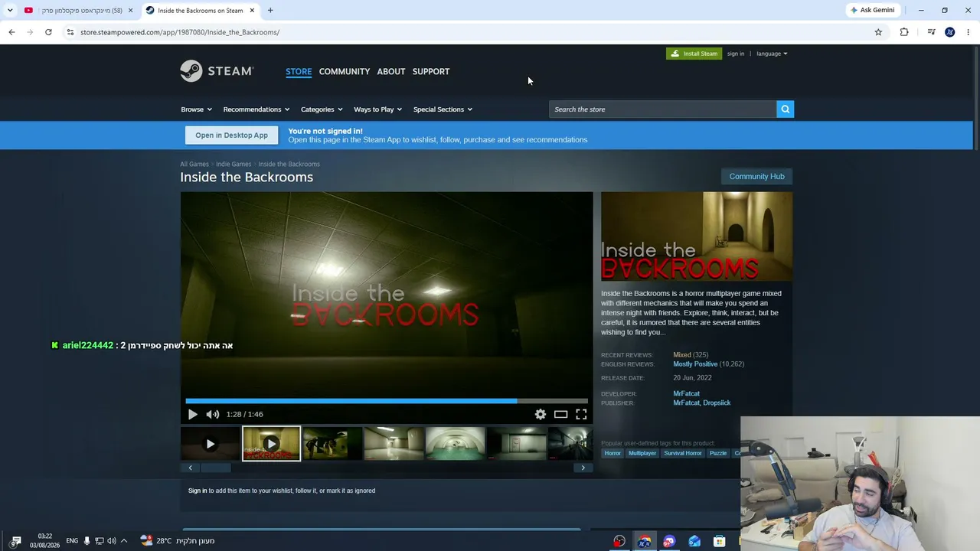Open the Community Hub button

756,177
